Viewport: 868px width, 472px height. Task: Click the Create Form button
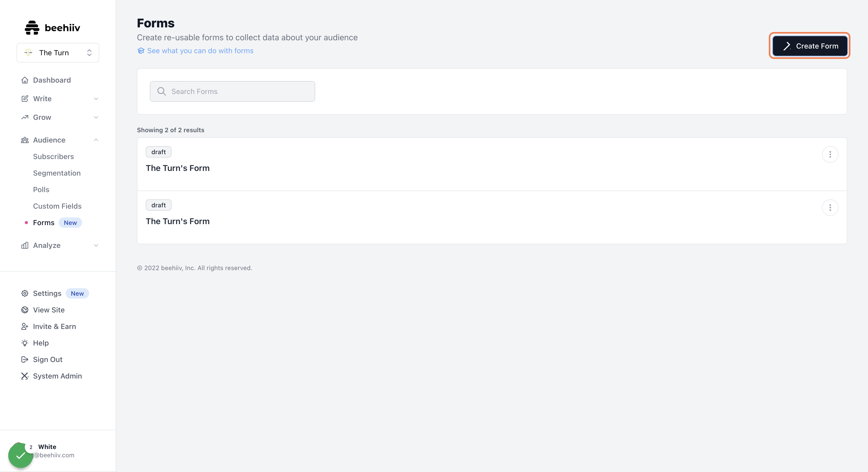[810, 46]
